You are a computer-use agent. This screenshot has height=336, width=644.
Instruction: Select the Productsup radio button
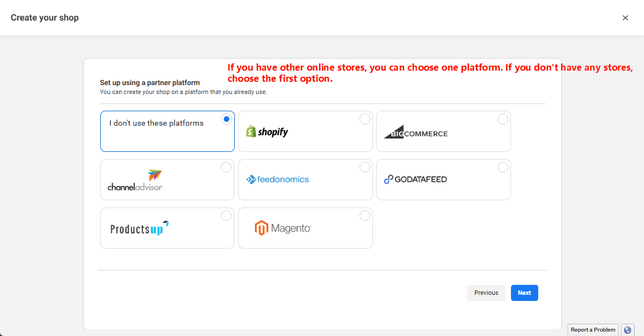pyautogui.click(x=226, y=216)
